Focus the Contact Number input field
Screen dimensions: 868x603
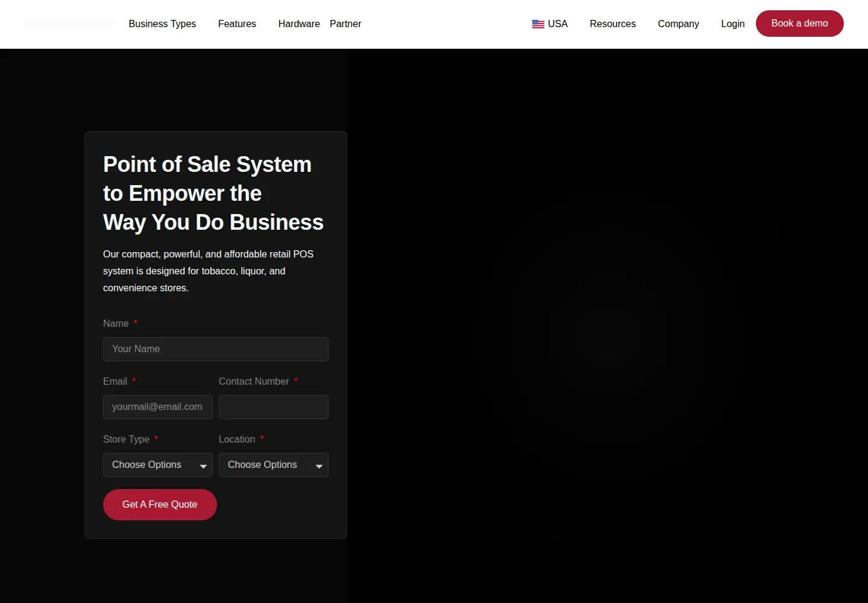point(274,407)
